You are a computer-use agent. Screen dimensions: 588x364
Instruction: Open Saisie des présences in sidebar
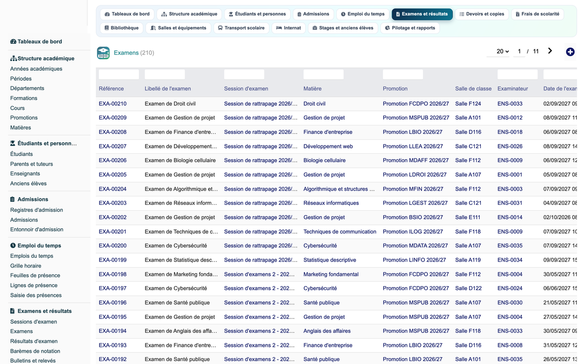[x=36, y=295]
